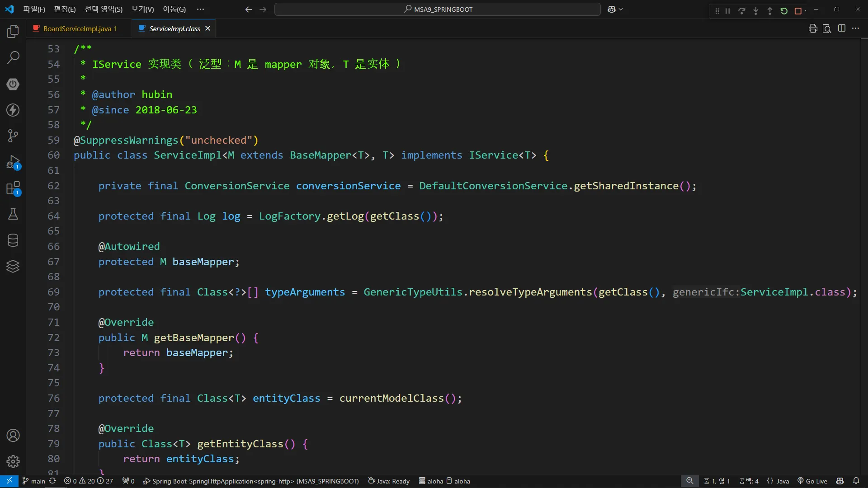The width and height of the screenshot is (868, 488).
Task: Stop the debug session
Action: pos(798,11)
